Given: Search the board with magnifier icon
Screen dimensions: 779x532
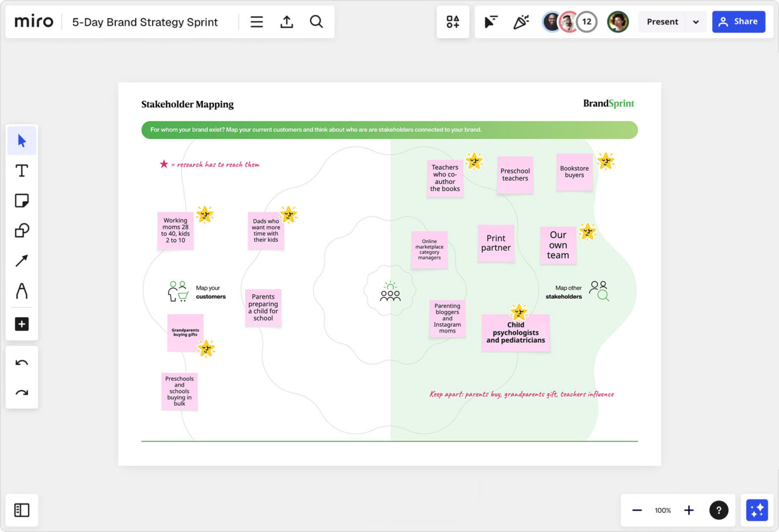Looking at the screenshot, I should (x=317, y=22).
